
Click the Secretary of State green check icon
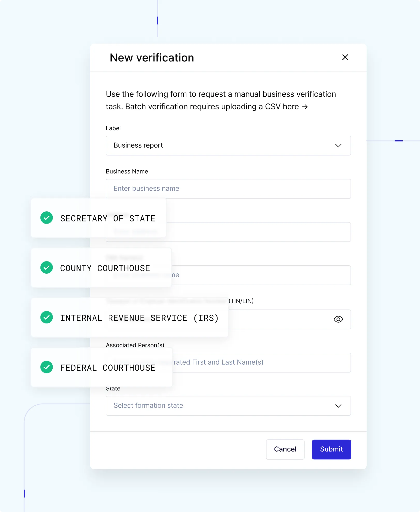[x=47, y=218]
